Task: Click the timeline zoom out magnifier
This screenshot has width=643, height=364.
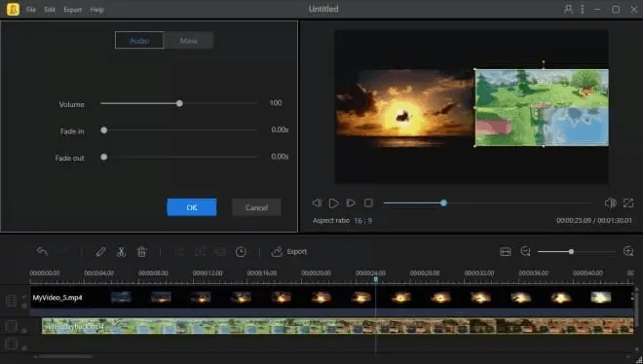Action: click(525, 251)
